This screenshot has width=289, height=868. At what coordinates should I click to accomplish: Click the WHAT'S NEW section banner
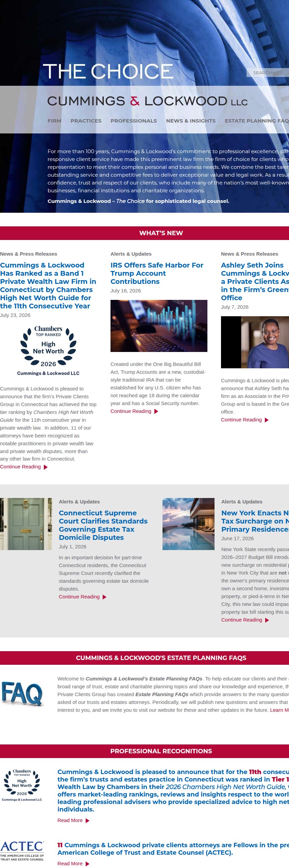point(144,233)
